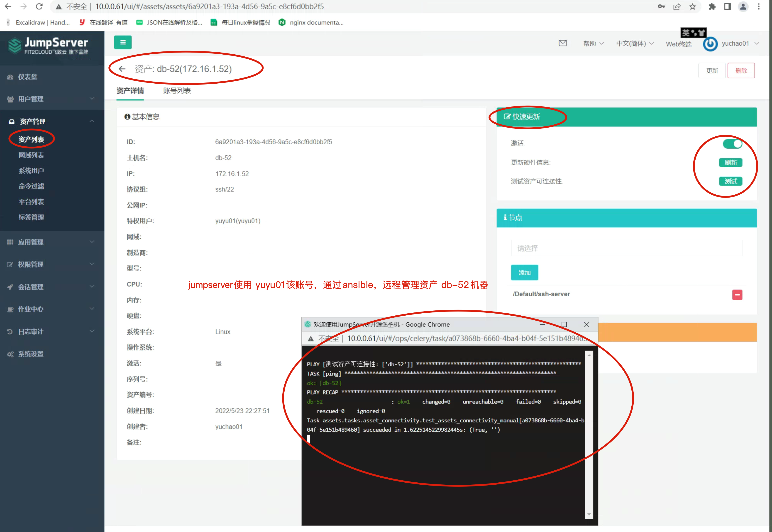This screenshot has height=532, width=772.
Task: Click the back arrow beside asset title
Action: (x=122, y=69)
